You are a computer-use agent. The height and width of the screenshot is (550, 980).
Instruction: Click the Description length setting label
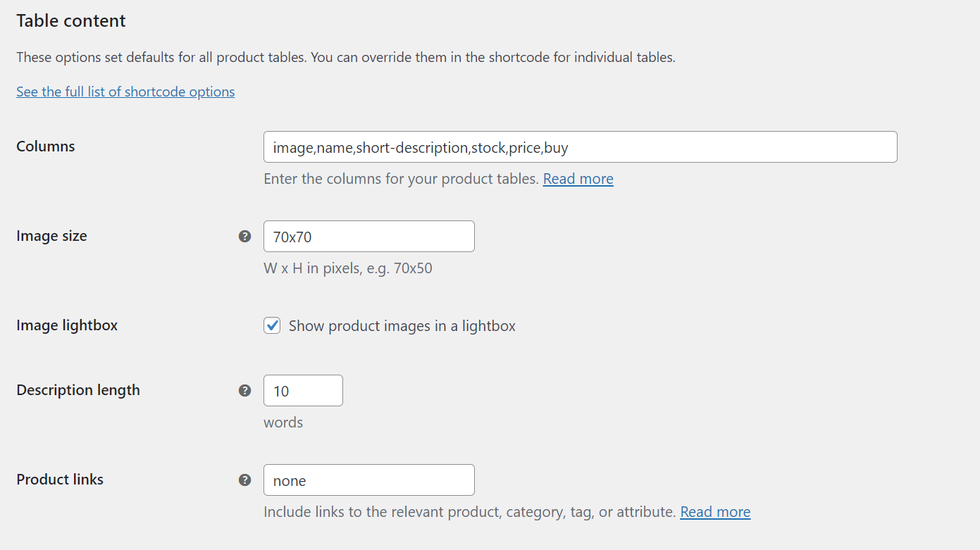(x=78, y=390)
